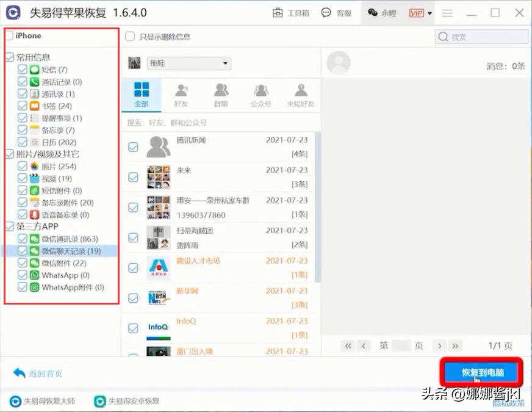Open the hamburger menu at top right

[447, 12]
